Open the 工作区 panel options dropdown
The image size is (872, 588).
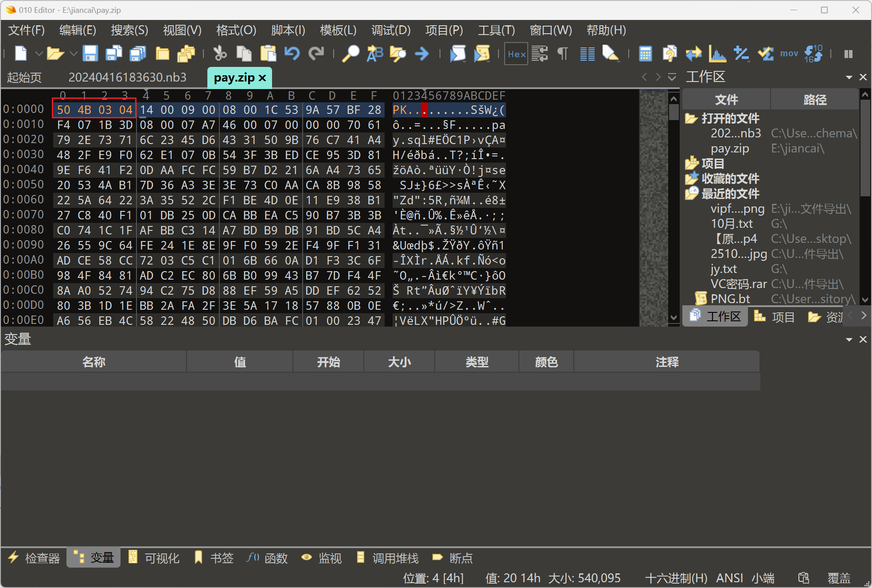pos(849,77)
